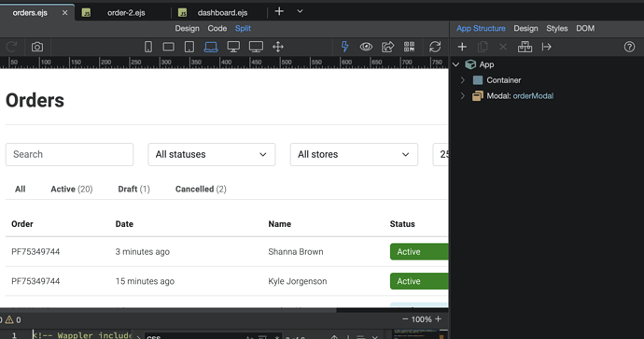Take a screenshot with the camera icon
This screenshot has height=339, width=644.
[37, 47]
